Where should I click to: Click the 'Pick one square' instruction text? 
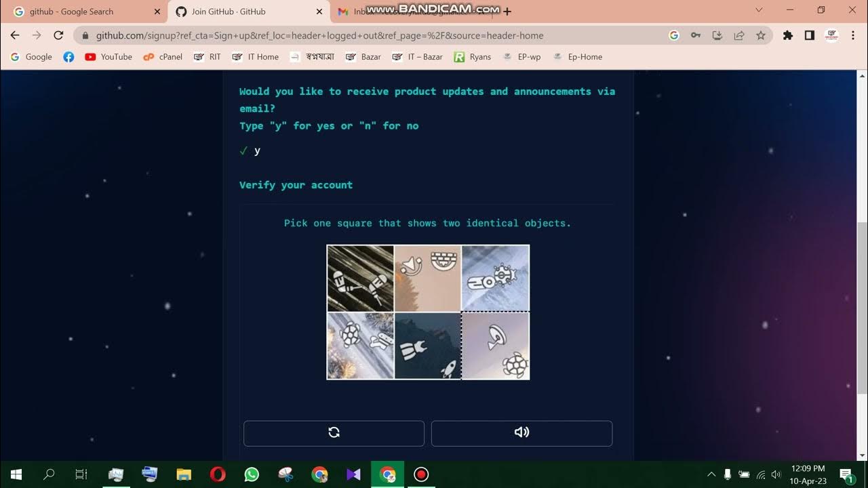point(427,223)
